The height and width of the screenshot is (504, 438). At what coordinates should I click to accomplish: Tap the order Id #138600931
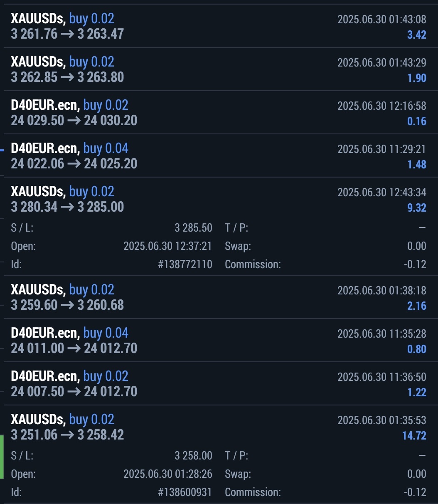(185, 492)
